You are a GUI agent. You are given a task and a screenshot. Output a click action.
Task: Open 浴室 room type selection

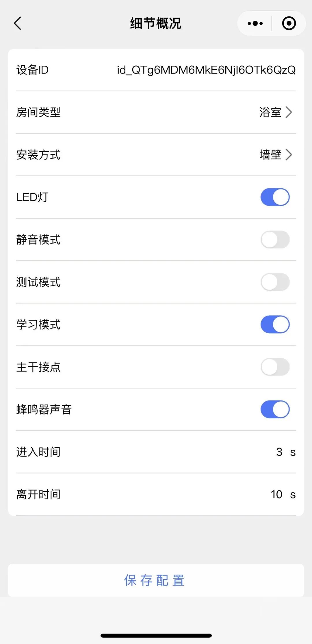tap(270, 112)
